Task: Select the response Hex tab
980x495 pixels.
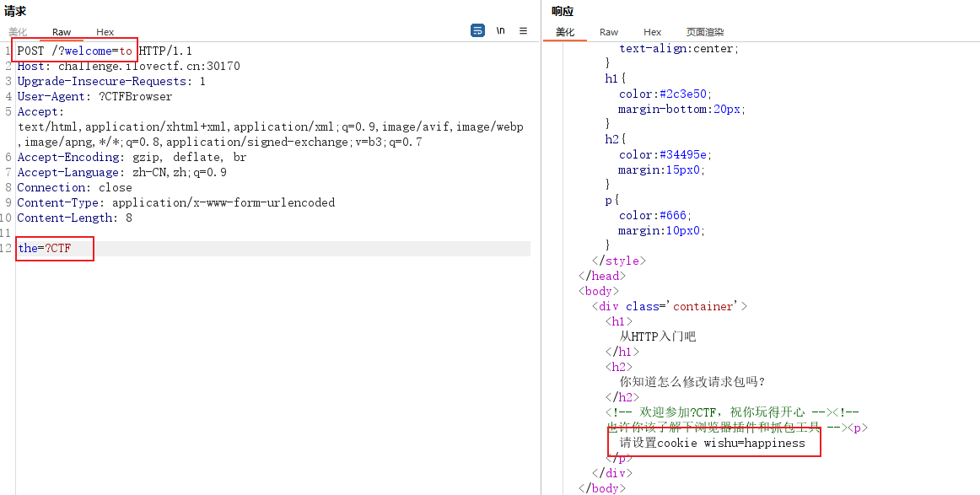Action: 653,32
